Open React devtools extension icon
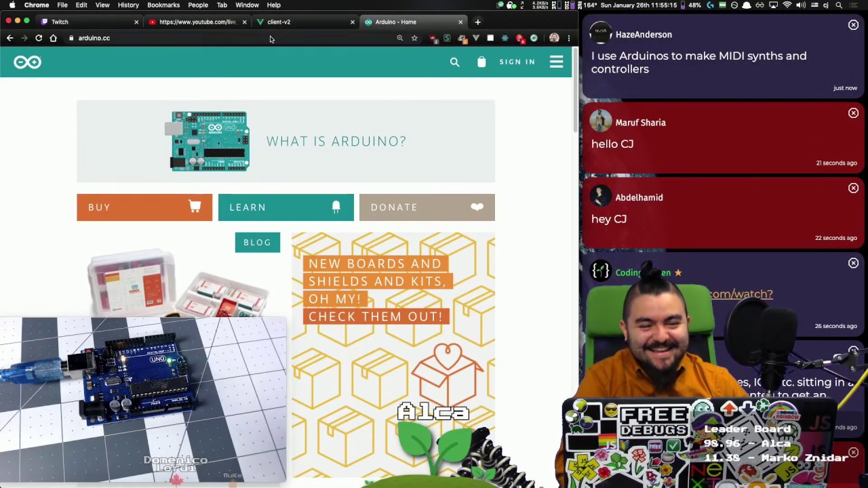868x488 pixels. pyautogui.click(x=505, y=38)
